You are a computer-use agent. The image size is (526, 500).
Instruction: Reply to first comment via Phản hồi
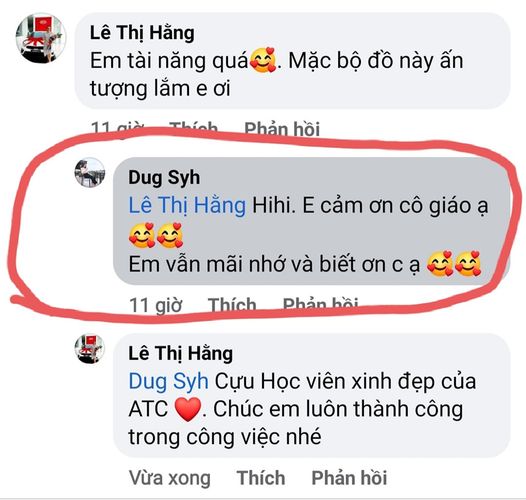(x=282, y=129)
